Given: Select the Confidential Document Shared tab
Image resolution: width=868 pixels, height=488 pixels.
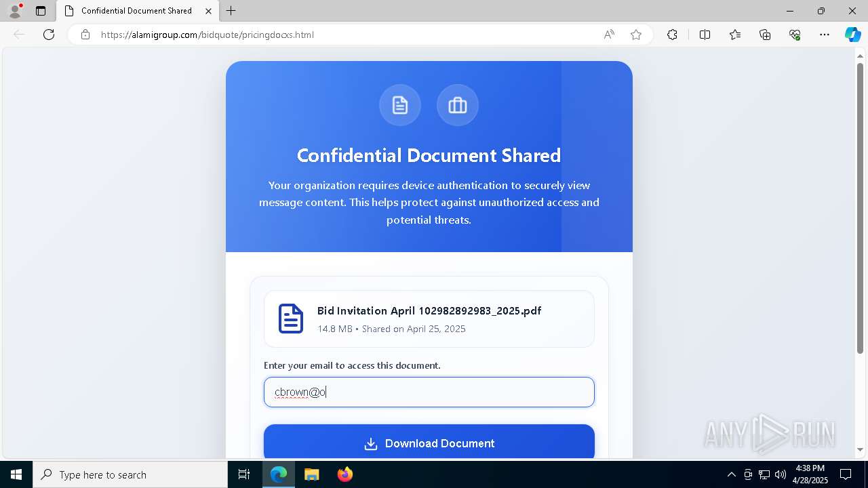Looking at the screenshot, I should click(x=138, y=11).
